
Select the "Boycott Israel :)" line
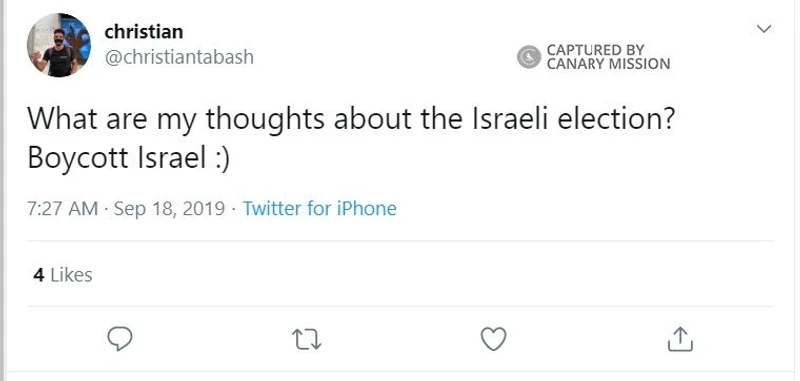pos(129,158)
